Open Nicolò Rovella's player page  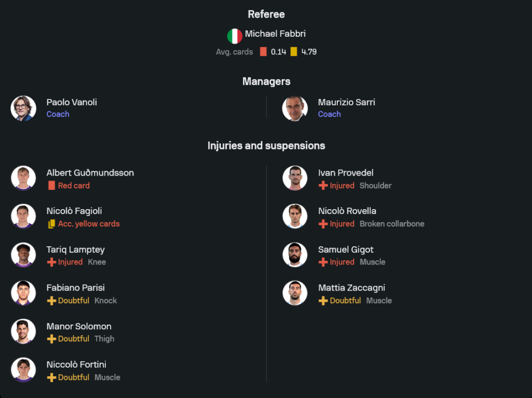tap(347, 211)
